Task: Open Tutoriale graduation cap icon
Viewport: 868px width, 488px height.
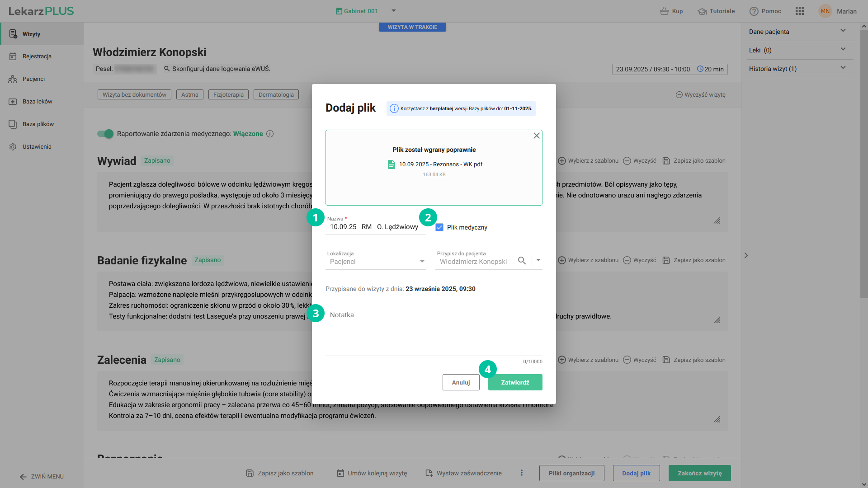Action: [702, 11]
